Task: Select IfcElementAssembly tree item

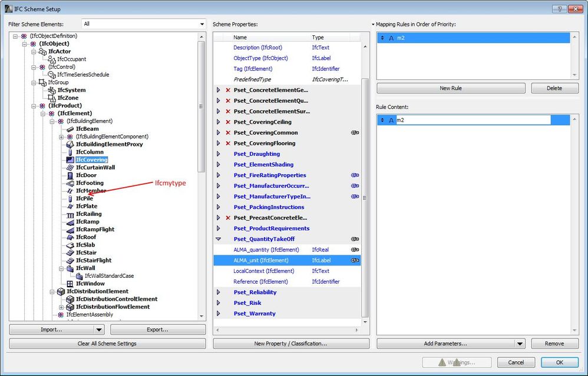Action: click(x=90, y=315)
